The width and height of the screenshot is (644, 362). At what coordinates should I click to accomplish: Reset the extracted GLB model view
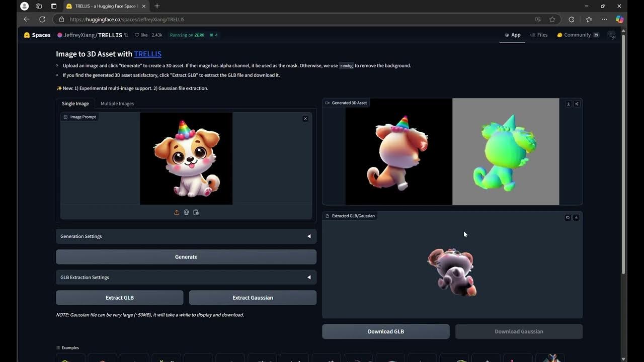pos(568,218)
